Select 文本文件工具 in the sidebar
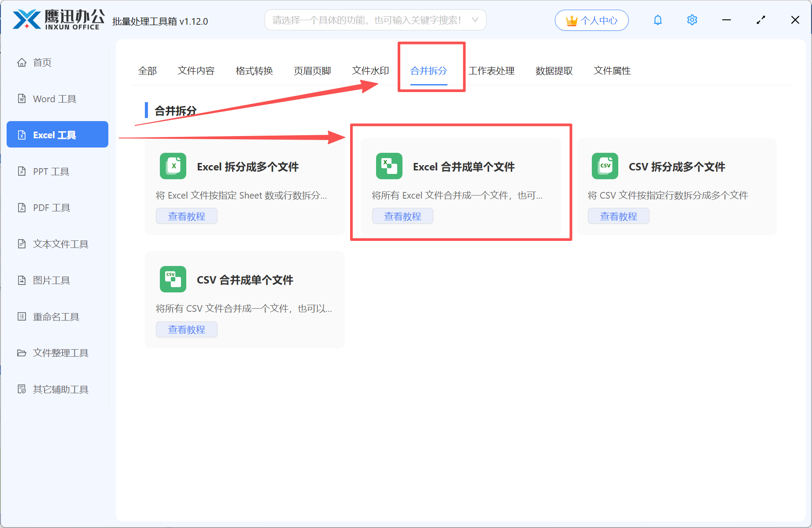This screenshot has height=528, width=812. [x=59, y=244]
